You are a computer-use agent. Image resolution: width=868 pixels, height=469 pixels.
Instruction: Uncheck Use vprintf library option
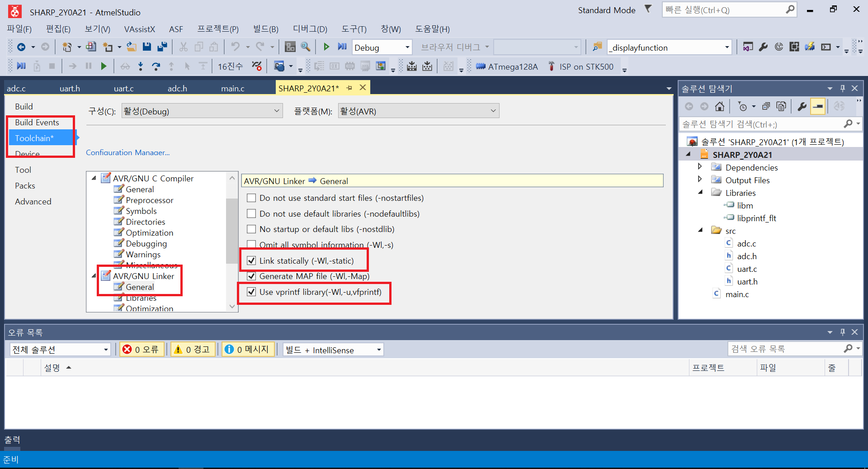tap(251, 292)
